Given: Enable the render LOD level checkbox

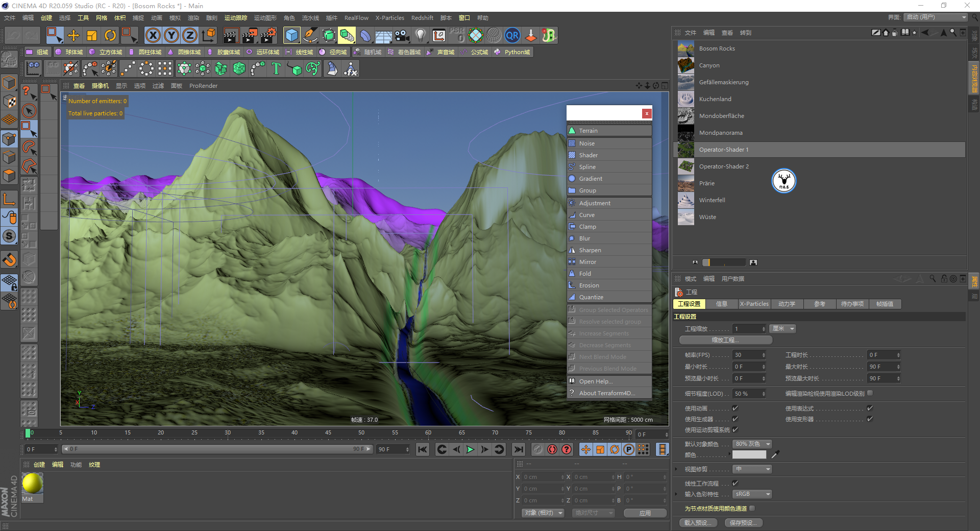Looking at the screenshot, I should pyautogui.click(x=870, y=393).
